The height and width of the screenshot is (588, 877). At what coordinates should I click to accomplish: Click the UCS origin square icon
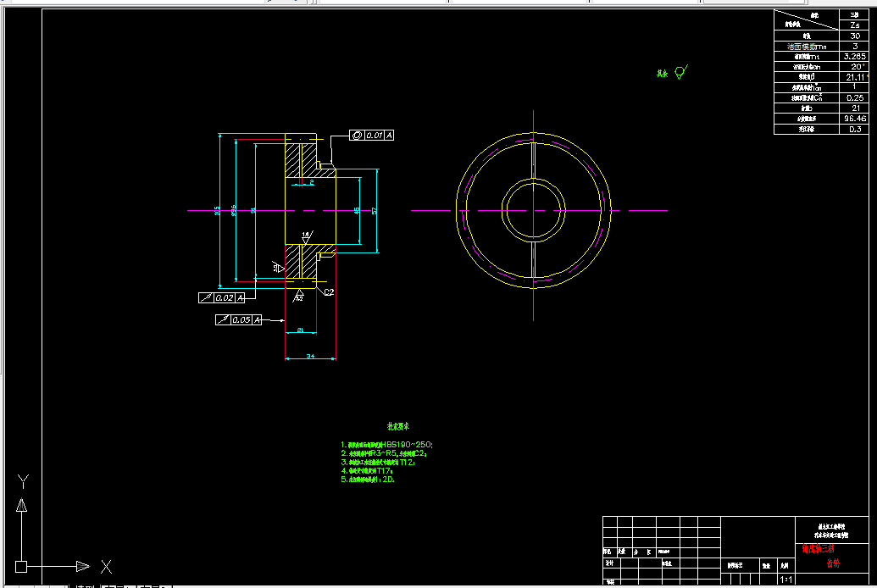point(21,567)
